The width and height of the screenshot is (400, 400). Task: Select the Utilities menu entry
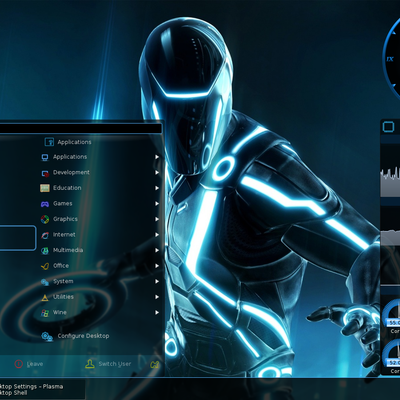click(100, 297)
